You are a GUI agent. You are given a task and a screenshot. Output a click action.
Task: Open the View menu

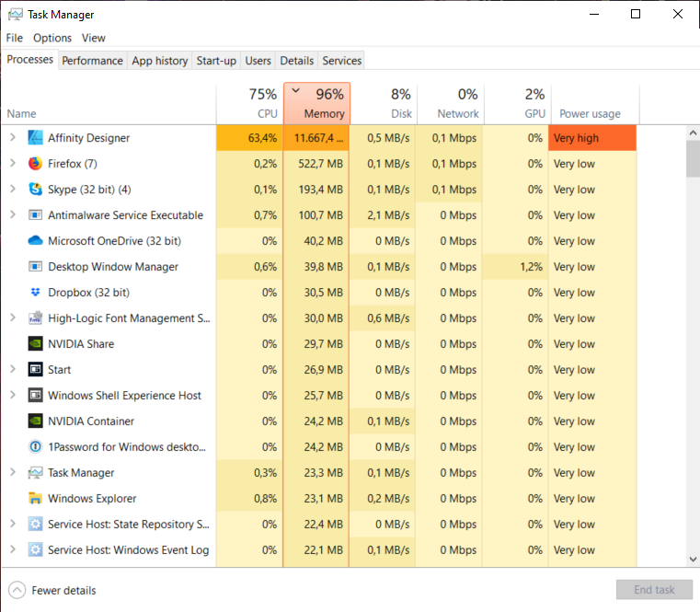[93, 38]
